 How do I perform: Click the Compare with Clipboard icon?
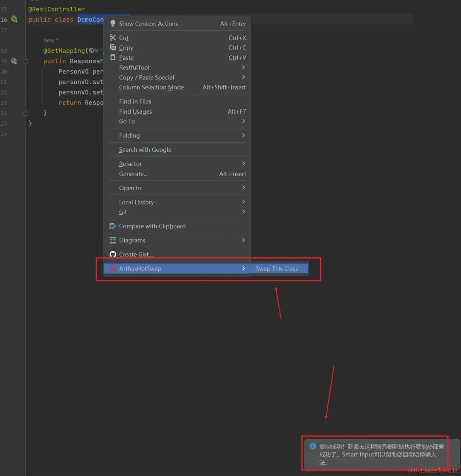[x=113, y=226]
